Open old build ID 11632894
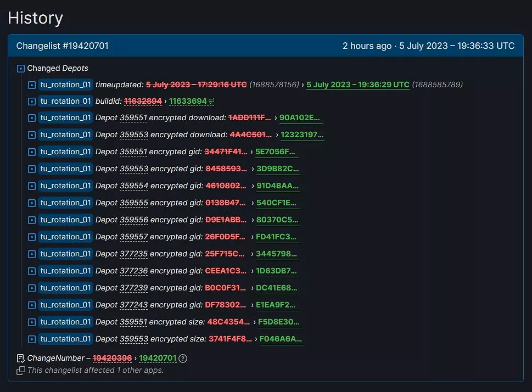Viewport: 532px width, 392px height. coord(143,101)
